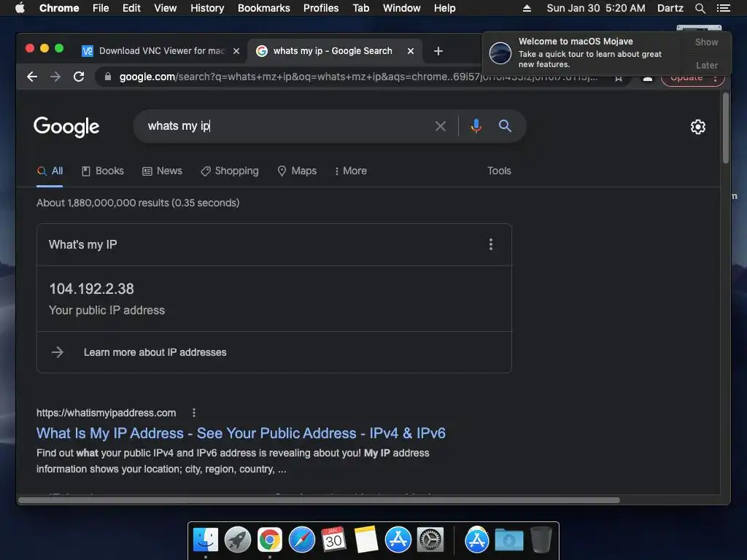The height and width of the screenshot is (560, 747).
Task: Open Launchpad rocket in the Dock
Action: point(237,540)
